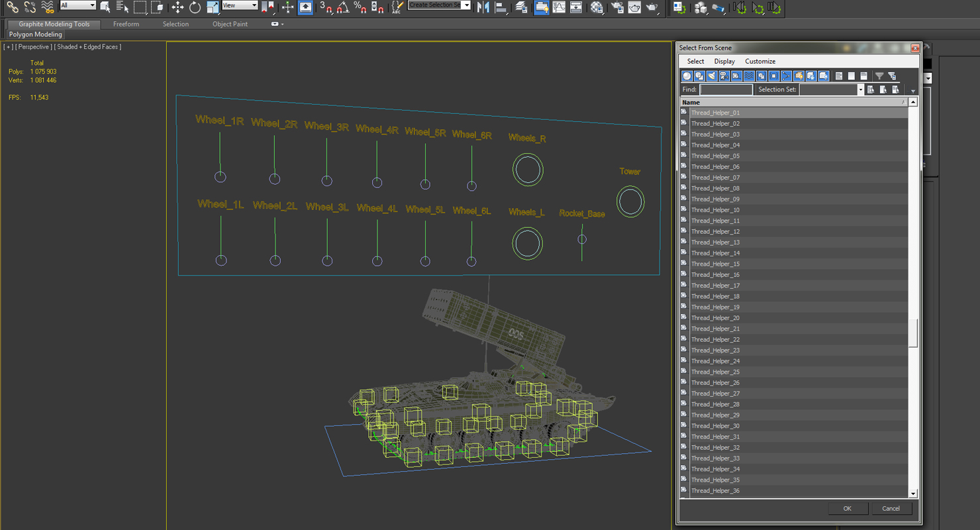980x530 pixels.
Task: Open the Select by Name tool
Action: pyautogui.click(x=122, y=7)
